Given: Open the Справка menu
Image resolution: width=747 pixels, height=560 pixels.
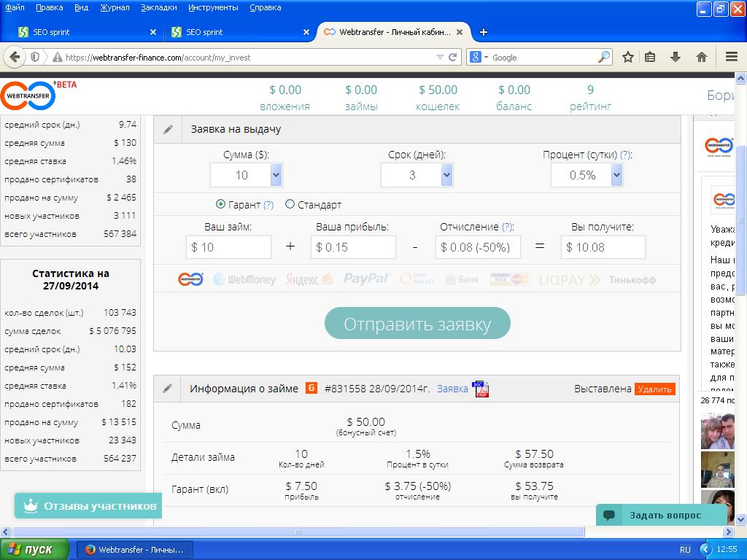Looking at the screenshot, I should pyautogui.click(x=266, y=7).
